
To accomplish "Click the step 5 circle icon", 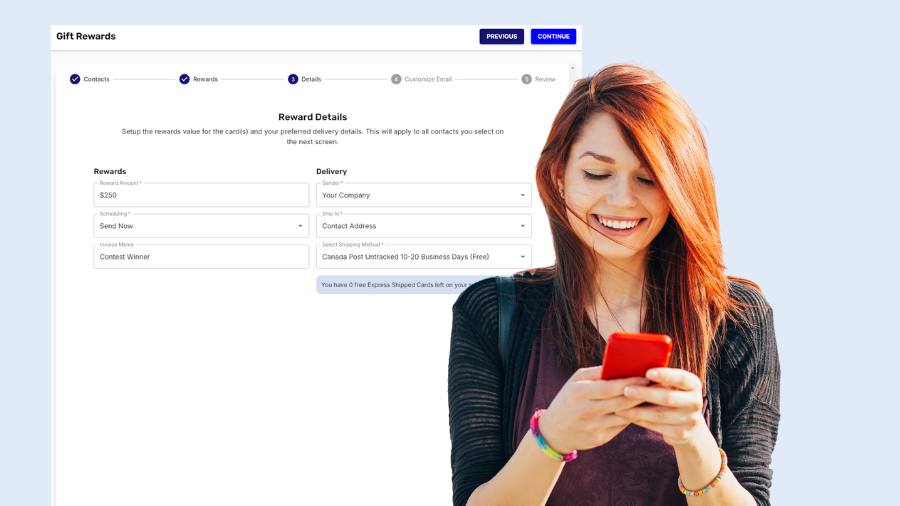I will point(526,79).
